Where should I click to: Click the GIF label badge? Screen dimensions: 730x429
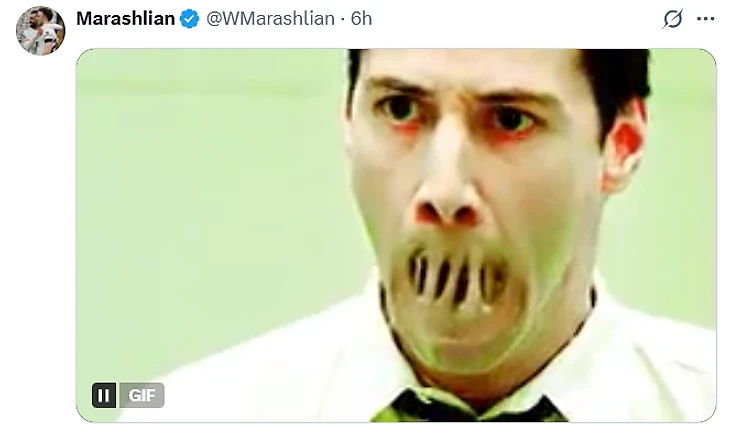click(x=142, y=395)
